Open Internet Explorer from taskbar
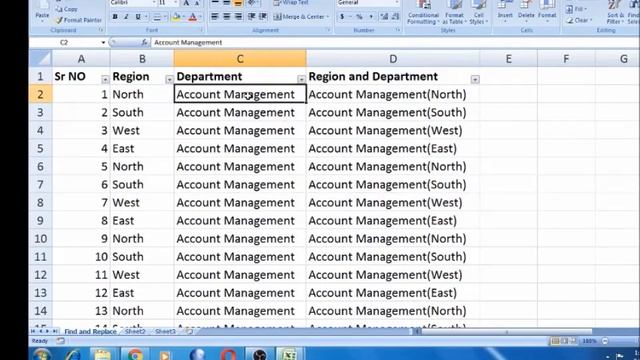 [73, 354]
